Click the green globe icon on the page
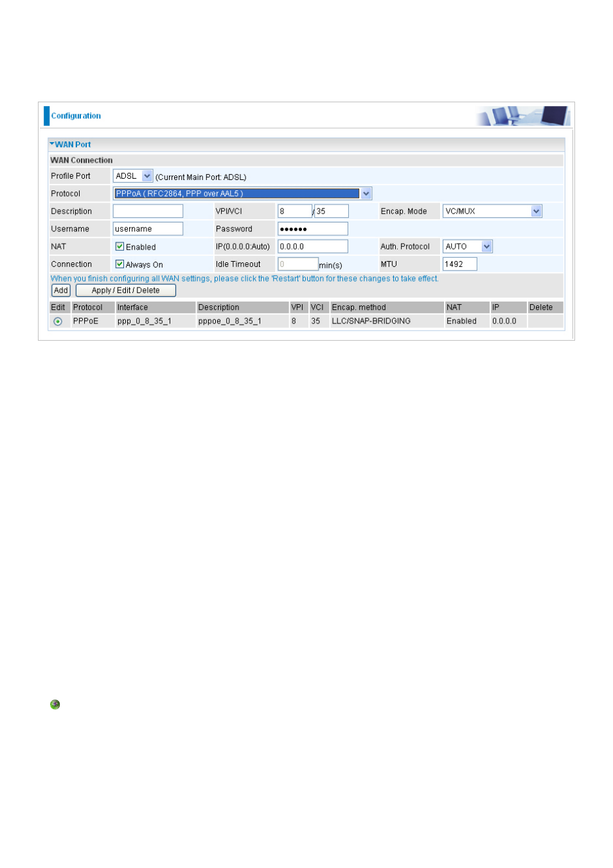This screenshot has width=613, height=868. tap(55, 705)
